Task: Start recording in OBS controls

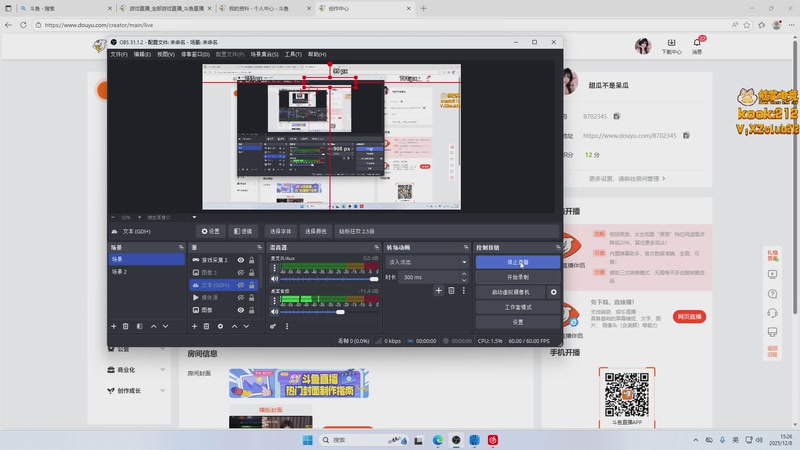Action: (518, 277)
